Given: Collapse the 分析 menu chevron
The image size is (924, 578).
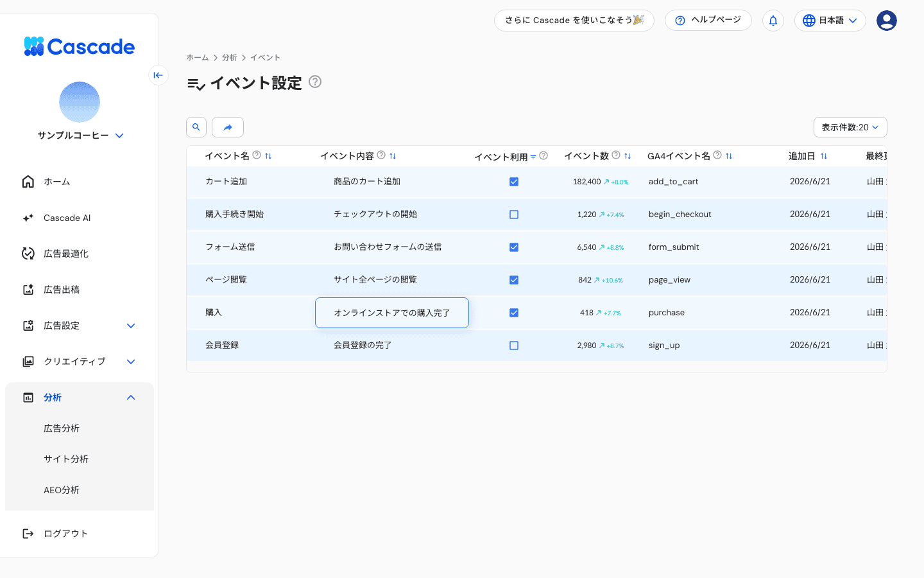Looking at the screenshot, I should click(x=131, y=398).
